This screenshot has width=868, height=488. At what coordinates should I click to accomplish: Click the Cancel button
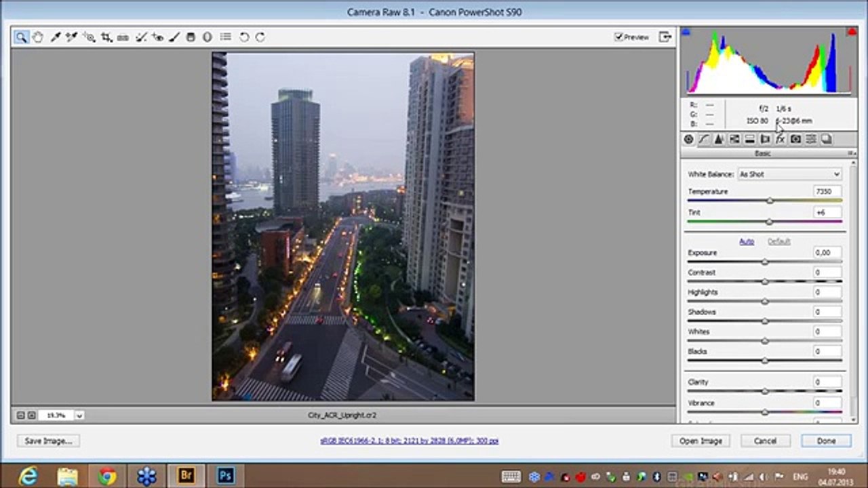pos(765,441)
